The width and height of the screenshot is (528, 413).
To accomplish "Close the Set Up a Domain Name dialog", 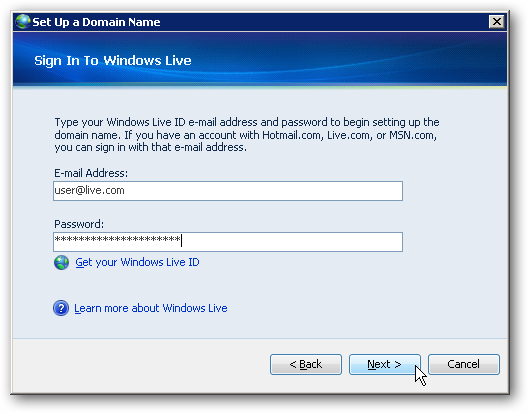I will [x=496, y=22].
